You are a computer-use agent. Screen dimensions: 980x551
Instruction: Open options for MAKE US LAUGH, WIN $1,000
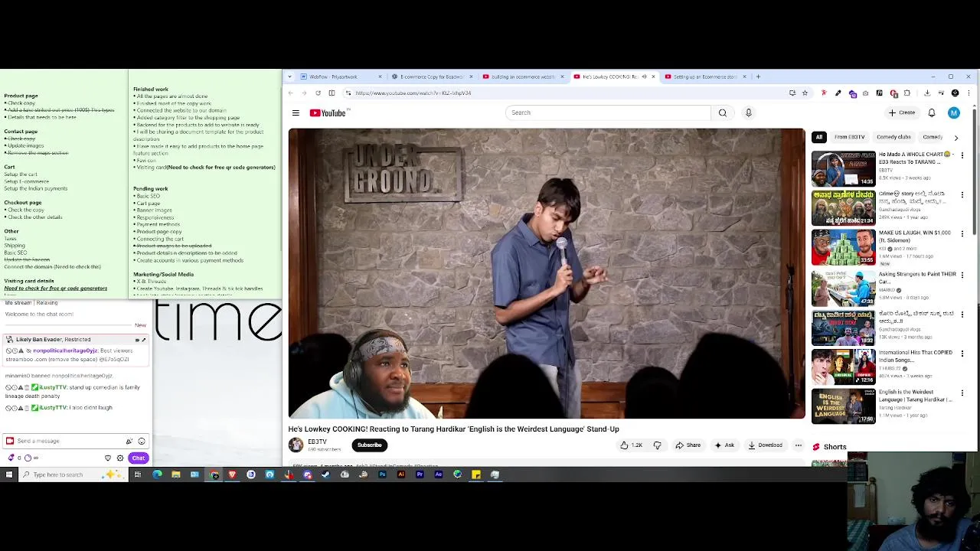tap(962, 234)
